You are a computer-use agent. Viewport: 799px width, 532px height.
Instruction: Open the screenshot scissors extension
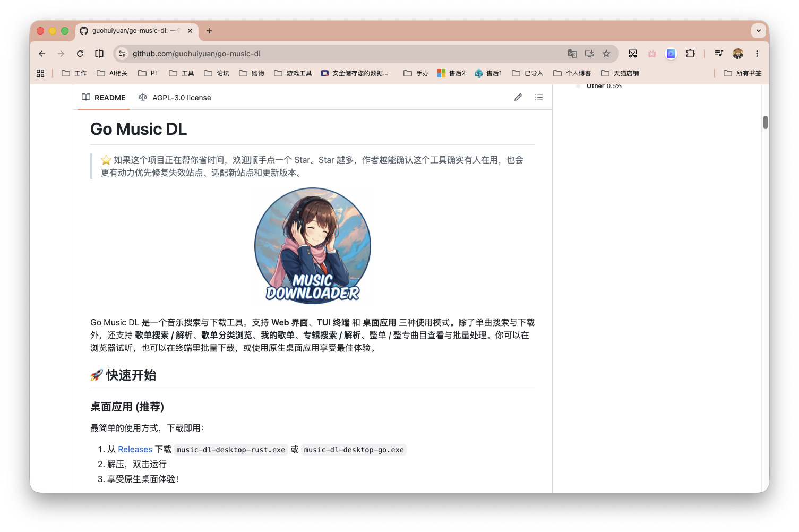[x=633, y=54]
